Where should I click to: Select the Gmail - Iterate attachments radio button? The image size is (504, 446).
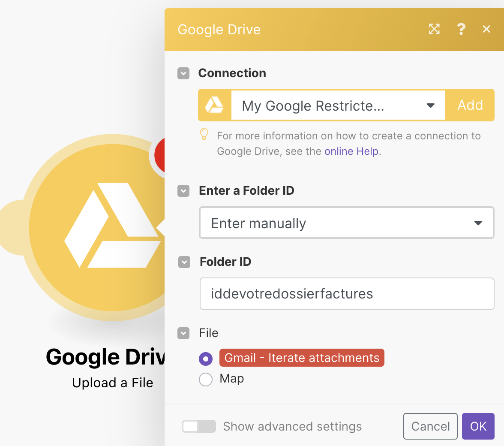pyautogui.click(x=206, y=359)
